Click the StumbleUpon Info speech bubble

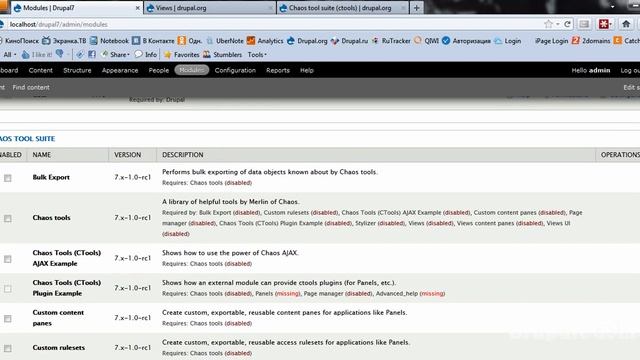[x=146, y=54]
